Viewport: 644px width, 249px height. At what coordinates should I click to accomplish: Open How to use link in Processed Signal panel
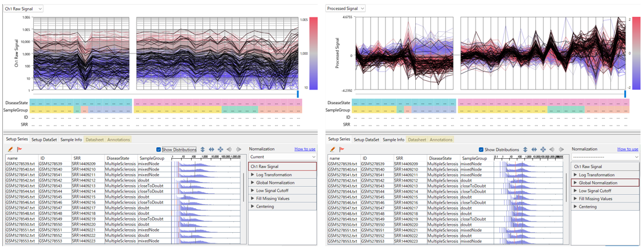point(628,149)
